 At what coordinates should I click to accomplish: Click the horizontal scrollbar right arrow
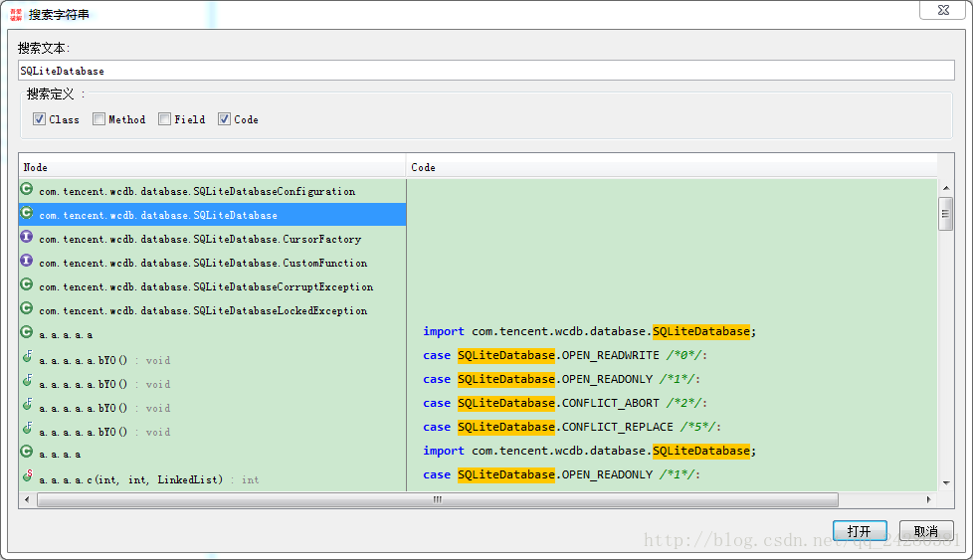click(x=929, y=500)
